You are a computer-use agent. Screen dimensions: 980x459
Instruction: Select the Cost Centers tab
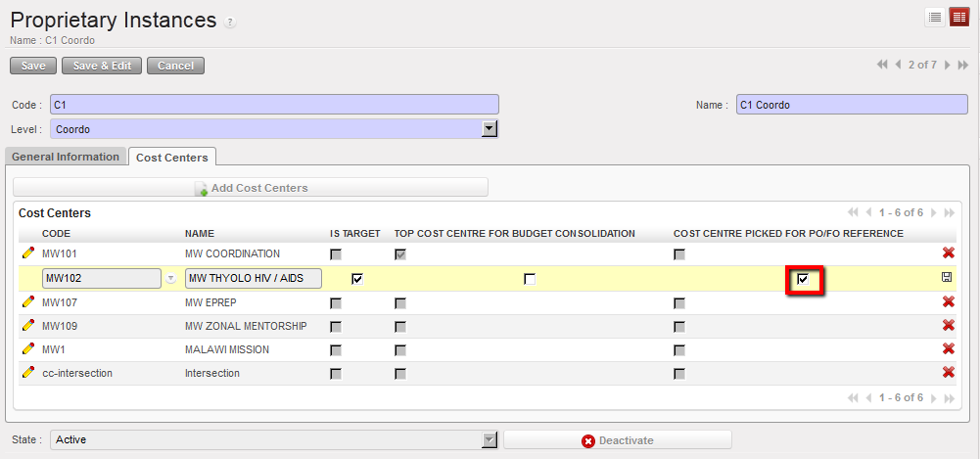[172, 157]
